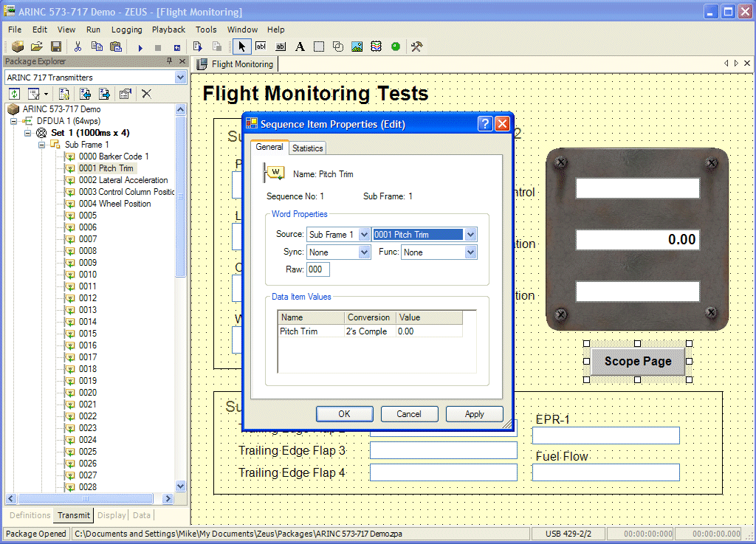Select tree item 0000 Barker Code 1

[x=114, y=156]
